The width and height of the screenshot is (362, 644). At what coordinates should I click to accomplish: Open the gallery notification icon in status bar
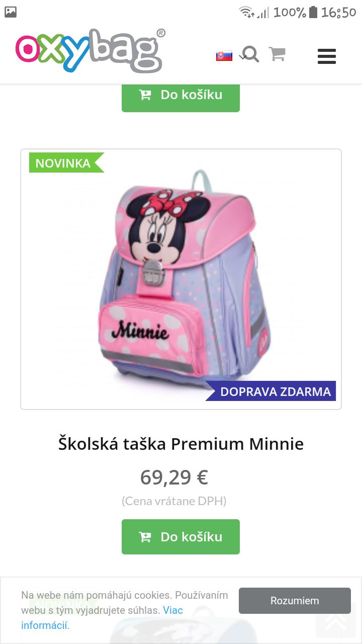pyautogui.click(x=11, y=12)
